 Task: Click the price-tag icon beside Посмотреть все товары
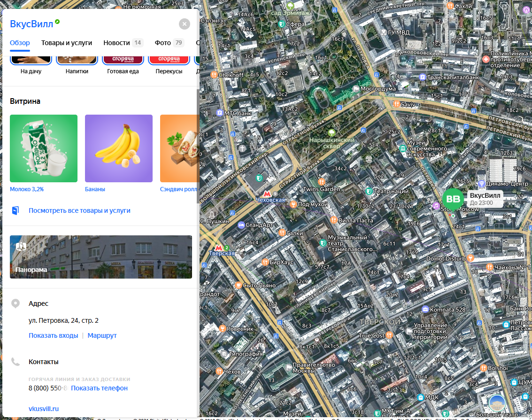(x=15, y=210)
